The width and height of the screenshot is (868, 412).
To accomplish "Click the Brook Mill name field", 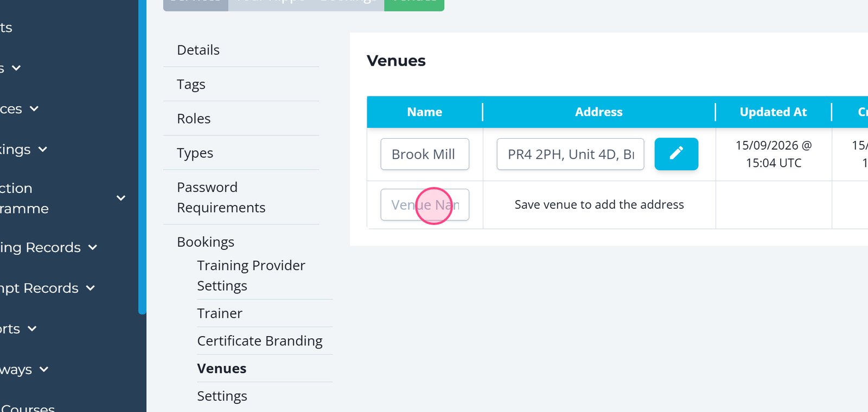I will pos(425,154).
